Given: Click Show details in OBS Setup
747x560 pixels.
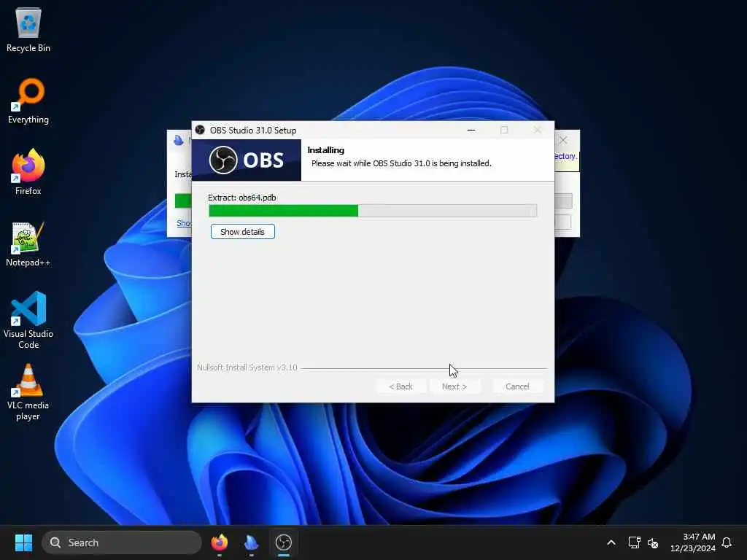Looking at the screenshot, I should 242,232.
